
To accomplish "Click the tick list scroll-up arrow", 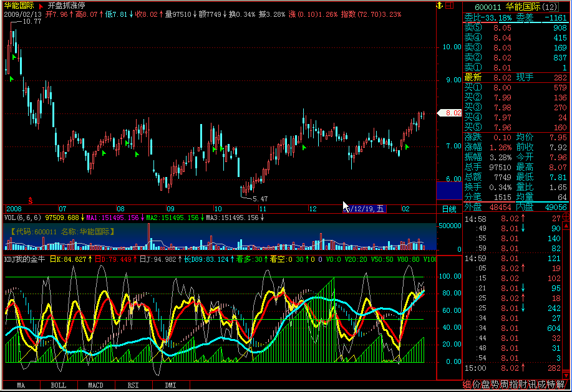I will click(566, 226).
